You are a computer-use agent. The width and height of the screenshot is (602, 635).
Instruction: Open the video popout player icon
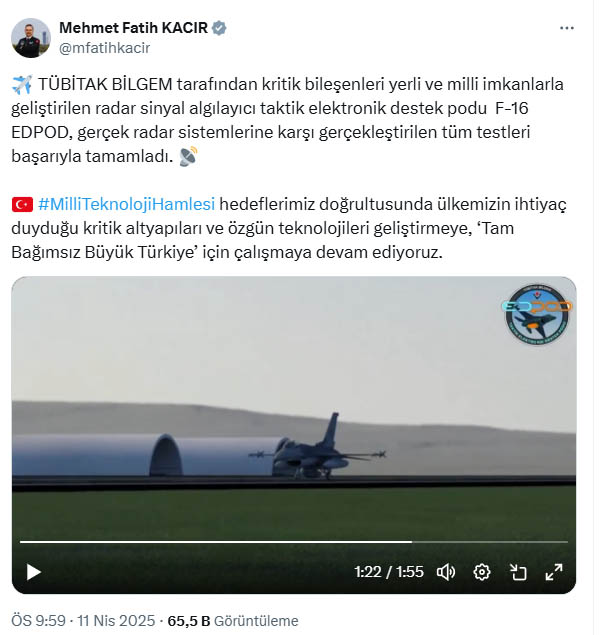(518, 572)
